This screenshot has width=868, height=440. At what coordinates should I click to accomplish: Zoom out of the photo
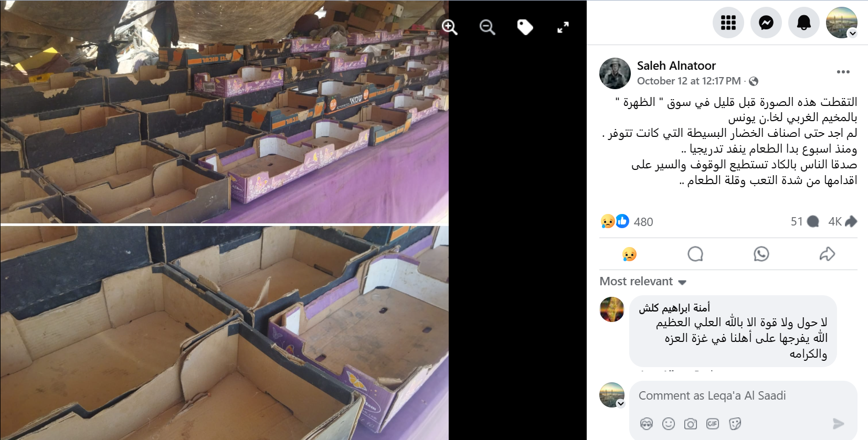pyautogui.click(x=487, y=27)
